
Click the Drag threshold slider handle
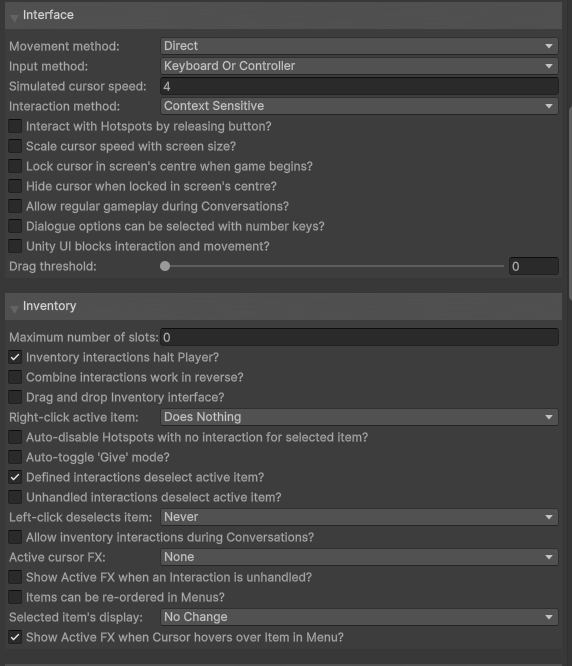click(165, 266)
